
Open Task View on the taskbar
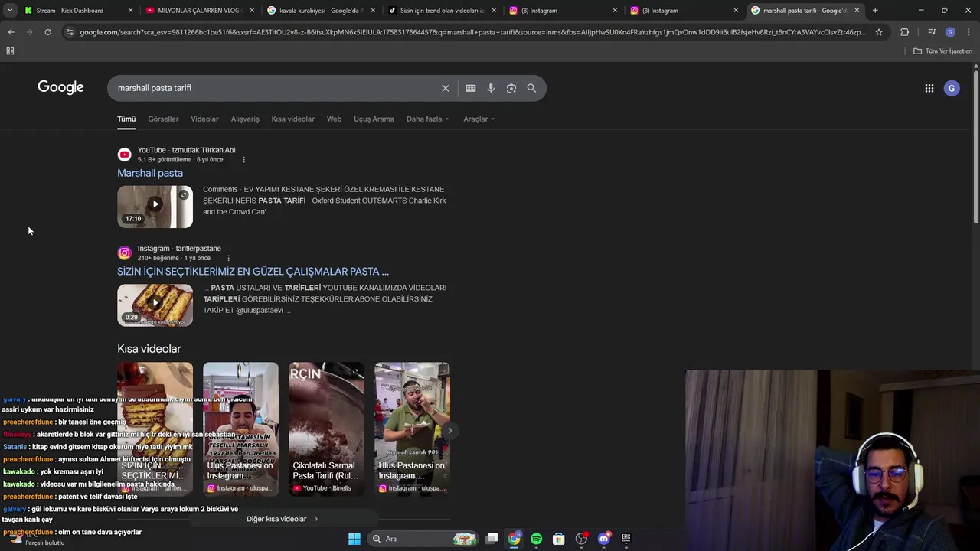(x=492, y=539)
